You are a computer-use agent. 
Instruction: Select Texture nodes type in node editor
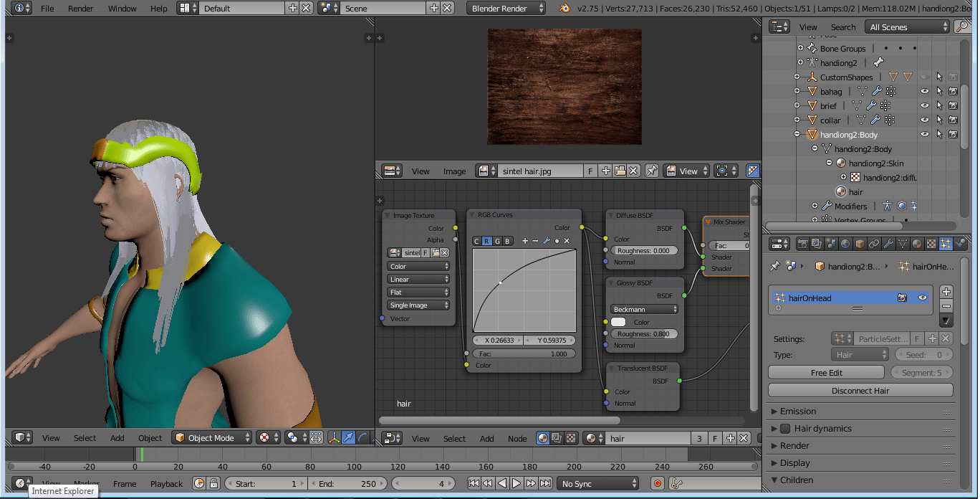pyautogui.click(x=571, y=438)
